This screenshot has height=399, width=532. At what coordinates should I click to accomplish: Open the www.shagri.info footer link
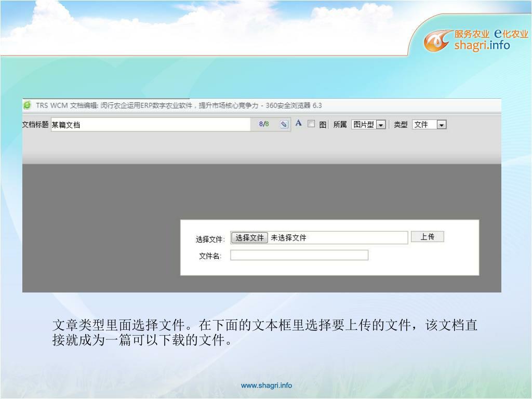click(267, 385)
